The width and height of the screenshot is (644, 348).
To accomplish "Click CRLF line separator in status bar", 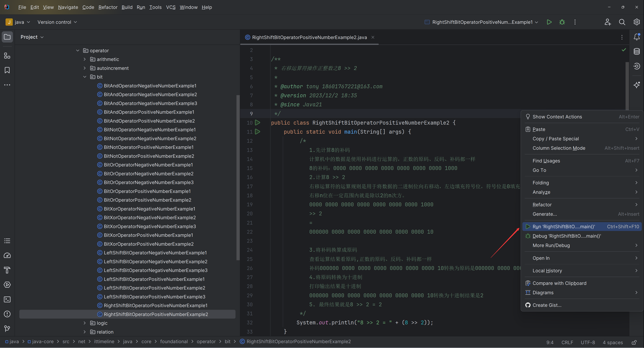I will click(x=567, y=342).
